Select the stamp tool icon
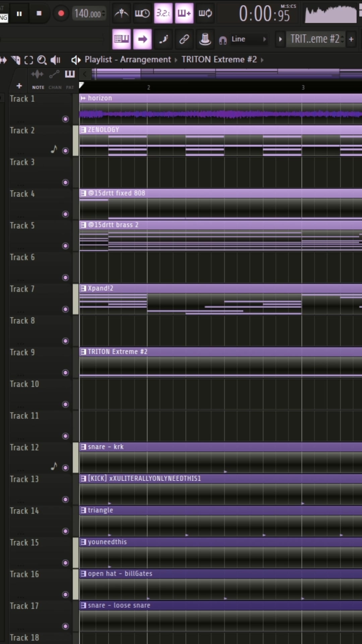The image size is (362, 644). [205, 39]
